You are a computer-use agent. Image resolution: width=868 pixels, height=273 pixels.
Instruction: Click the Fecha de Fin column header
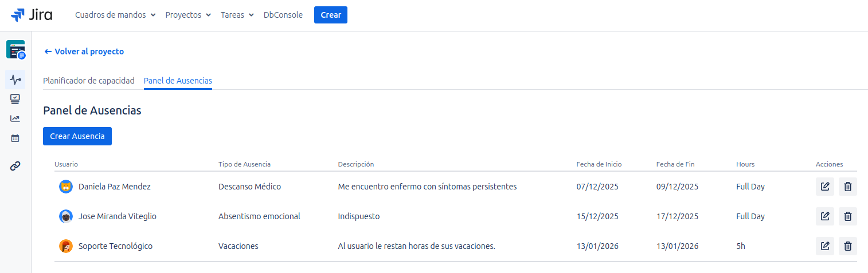pos(675,164)
